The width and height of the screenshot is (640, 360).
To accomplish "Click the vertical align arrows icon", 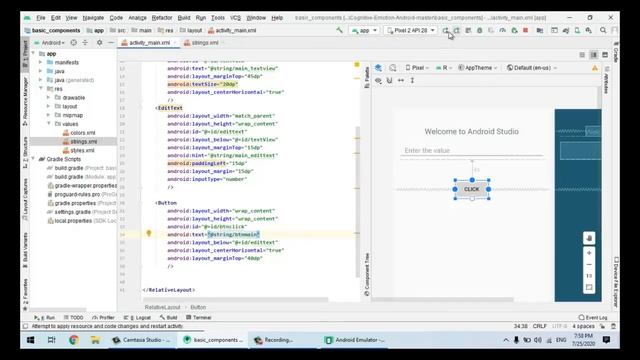I will click(x=412, y=80).
